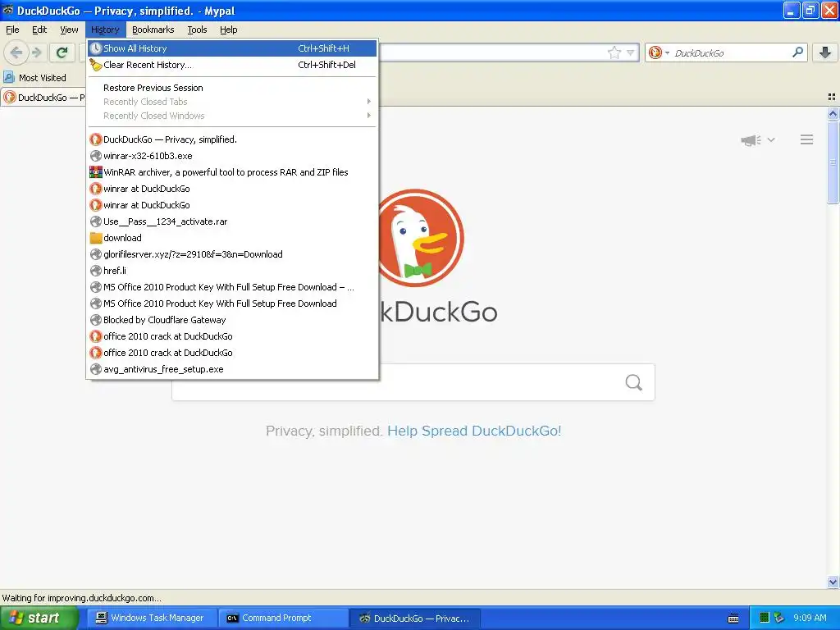The width and height of the screenshot is (840, 630).
Task: Open the Tools menu
Action: [x=197, y=30]
